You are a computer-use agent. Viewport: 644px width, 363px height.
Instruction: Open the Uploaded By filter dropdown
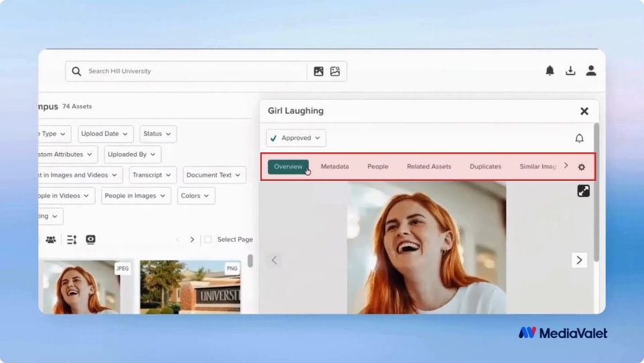point(132,154)
